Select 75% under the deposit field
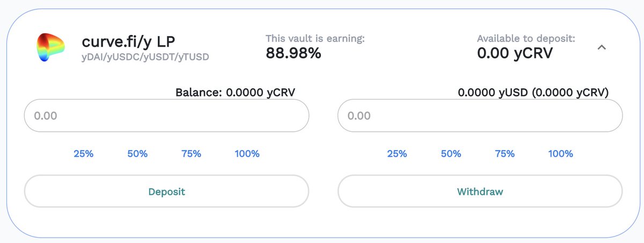This screenshot has width=644, height=243. coord(191,154)
